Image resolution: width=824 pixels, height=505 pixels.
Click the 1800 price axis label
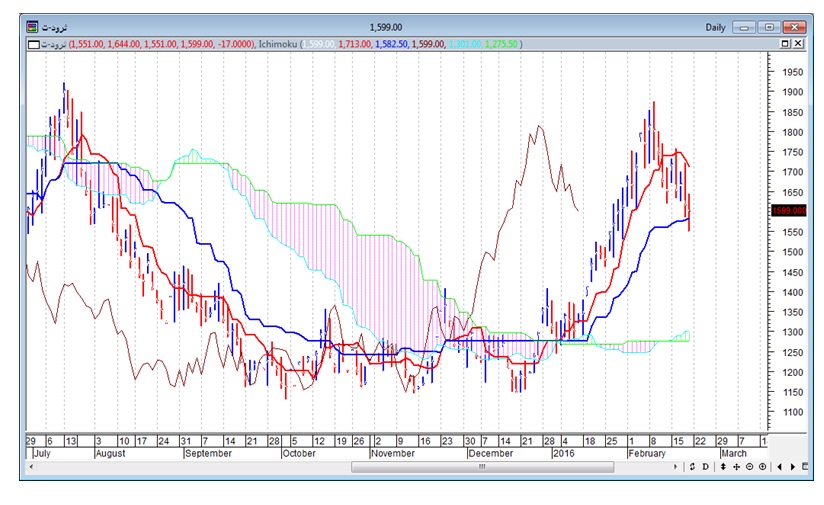(792, 132)
